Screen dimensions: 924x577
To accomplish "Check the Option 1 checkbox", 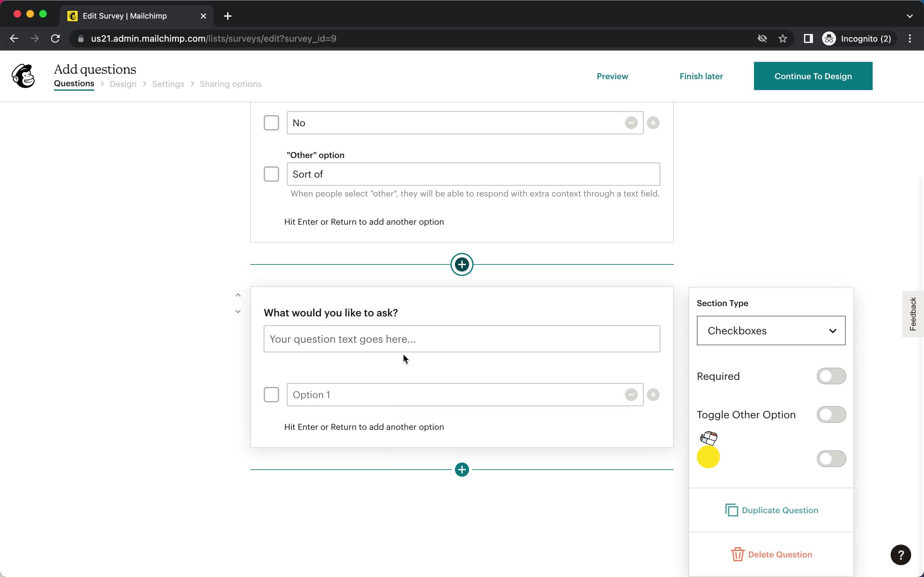I will pyautogui.click(x=271, y=395).
